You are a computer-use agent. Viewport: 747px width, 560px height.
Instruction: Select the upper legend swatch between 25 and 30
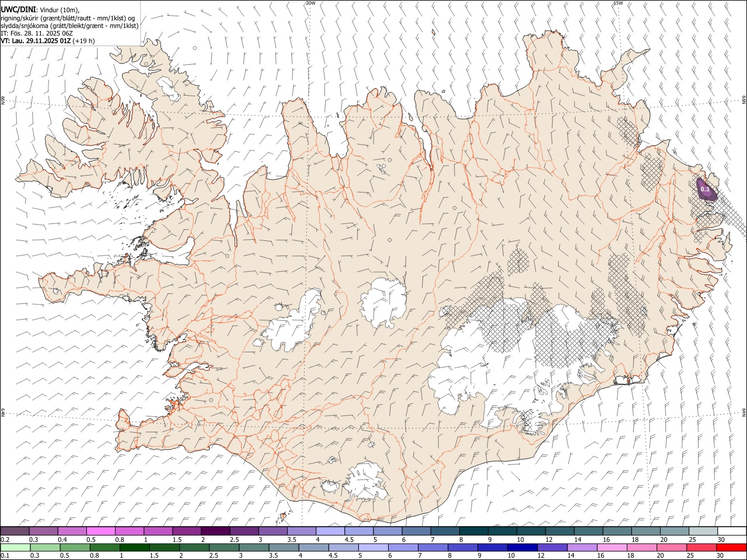tap(703, 531)
